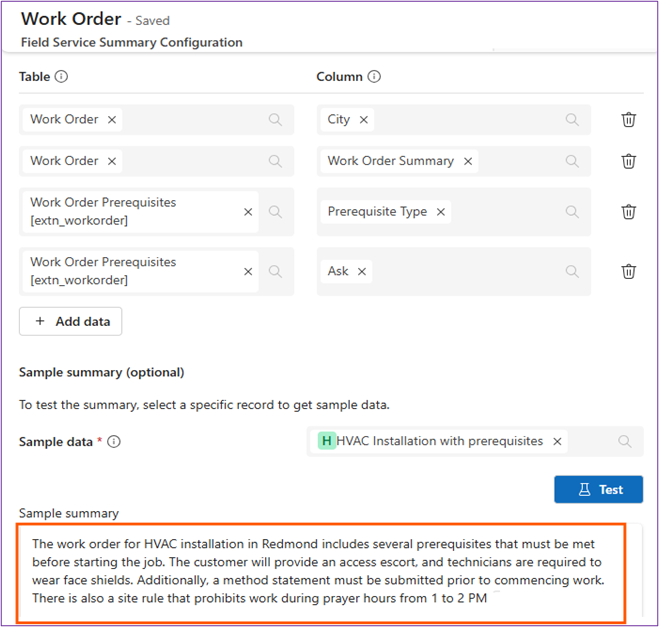Click the Field Service Summary Configuration subtitle
The width and height of the screenshot is (659, 627).
pyautogui.click(x=132, y=42)
